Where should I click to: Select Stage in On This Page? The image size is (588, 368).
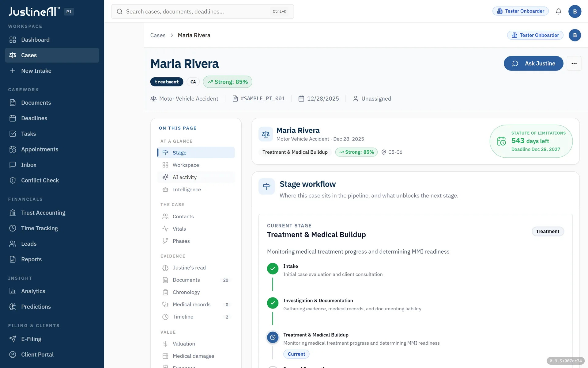click(196, 153)
